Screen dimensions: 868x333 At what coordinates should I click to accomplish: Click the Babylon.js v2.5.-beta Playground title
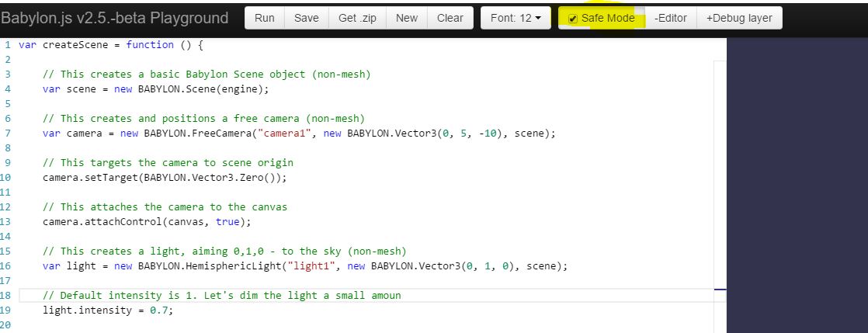[x=115, y=18]
